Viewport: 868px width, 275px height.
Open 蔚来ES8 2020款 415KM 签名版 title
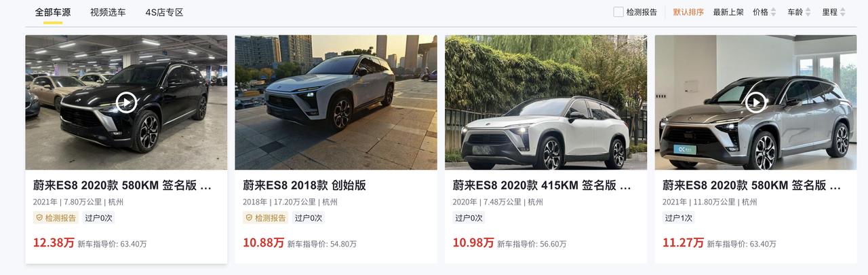click(x=542, y=185)
